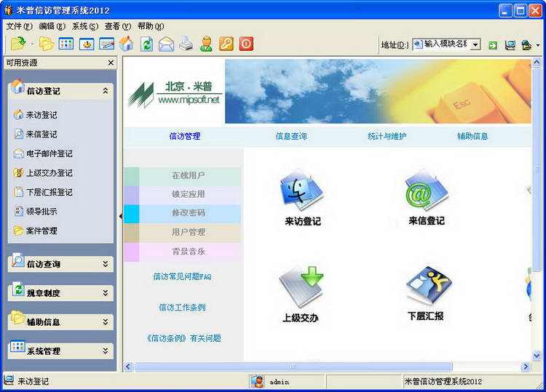Open the address module name dropdown arrow
This screenshot has width=546, height=392.
(x=475, y=45)
